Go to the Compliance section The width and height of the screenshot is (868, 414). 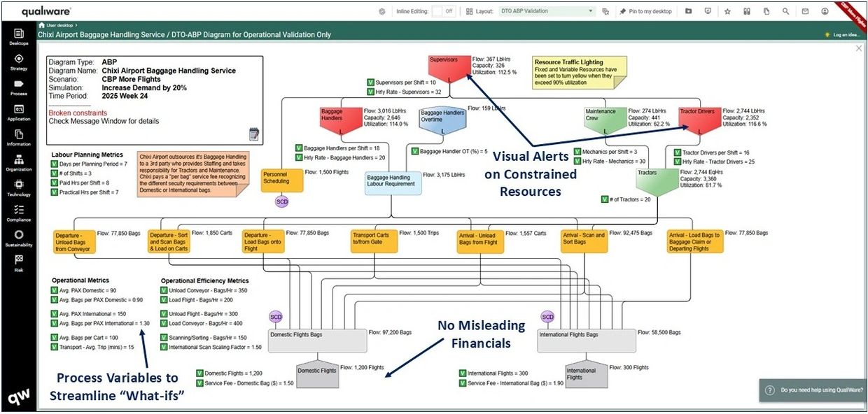19,213
